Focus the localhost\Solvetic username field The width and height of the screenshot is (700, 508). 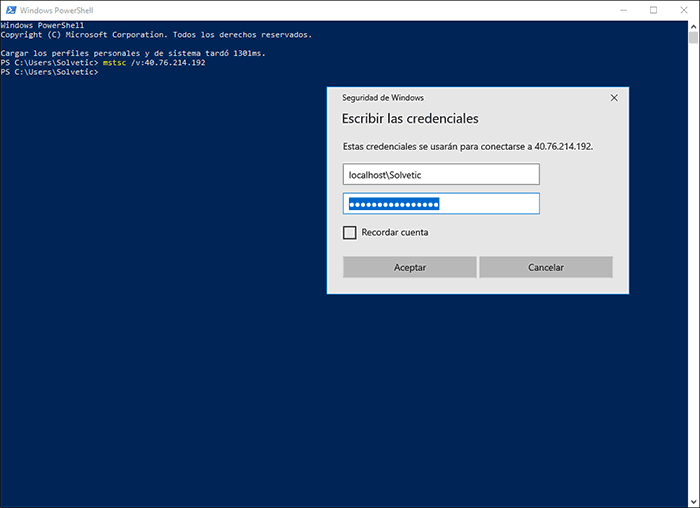[x=441, y=175]
